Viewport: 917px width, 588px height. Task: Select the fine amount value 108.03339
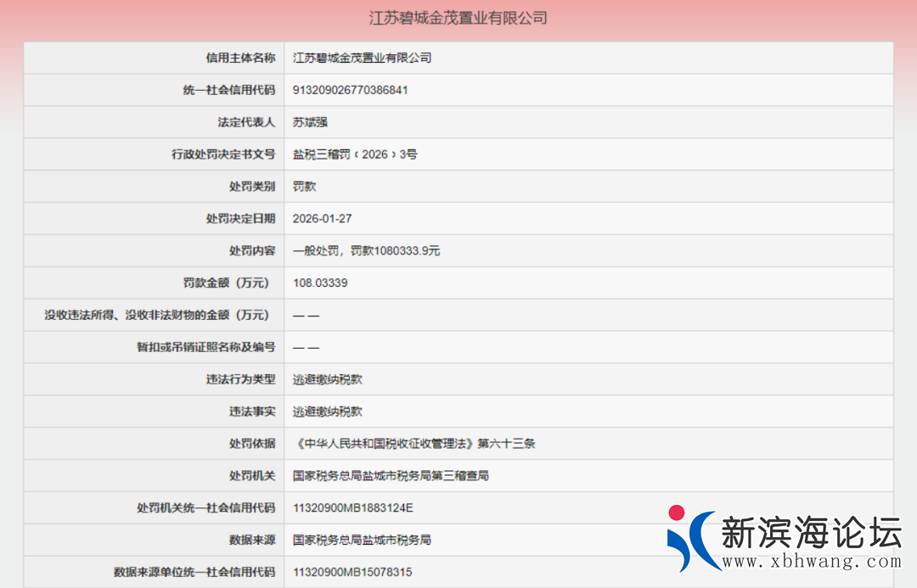coord(320,283)
